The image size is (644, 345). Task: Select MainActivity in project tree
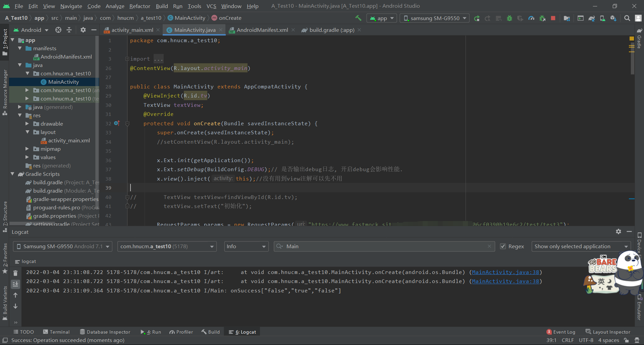tap(63, 82)
